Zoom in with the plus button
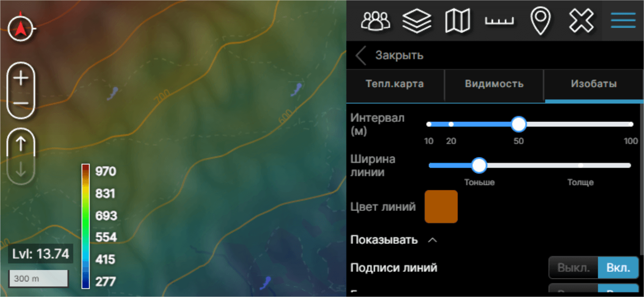 click(x=21, y=79)
